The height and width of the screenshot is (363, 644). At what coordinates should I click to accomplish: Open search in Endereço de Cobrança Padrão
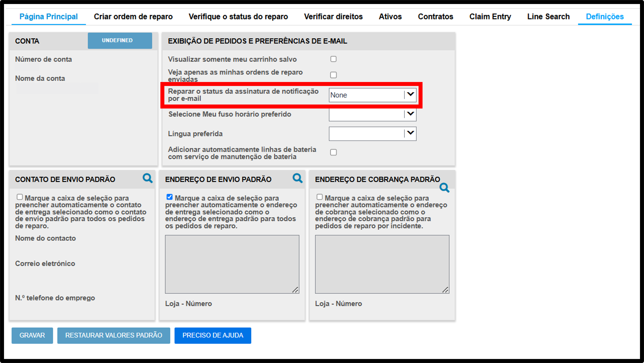[444, 187]
